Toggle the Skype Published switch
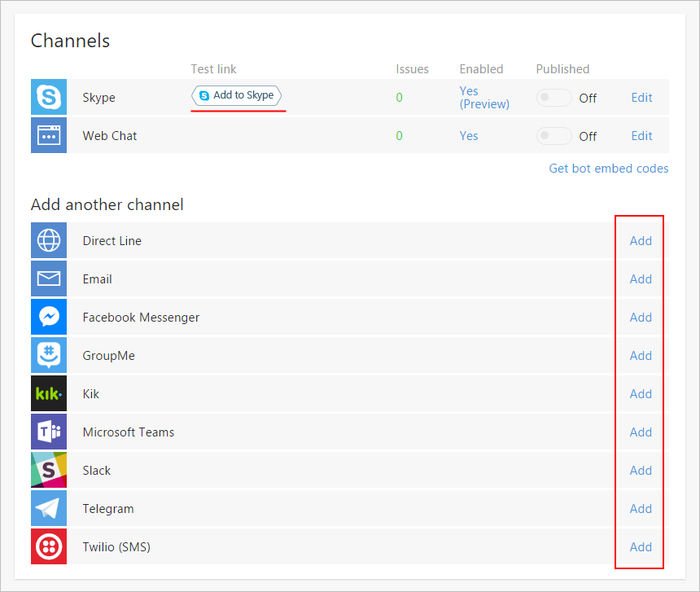This screenshot has width=700, height=592. (x=554, y=98)
